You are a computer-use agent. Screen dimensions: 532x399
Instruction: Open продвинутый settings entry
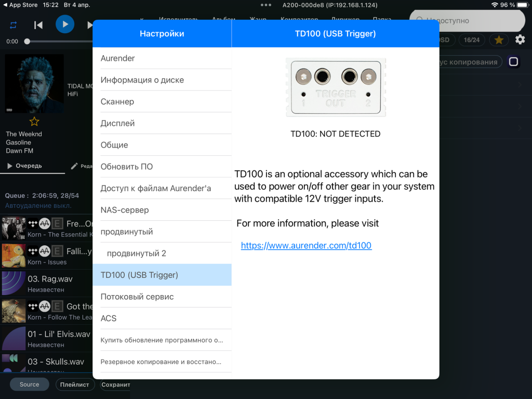tap(162, 232)
